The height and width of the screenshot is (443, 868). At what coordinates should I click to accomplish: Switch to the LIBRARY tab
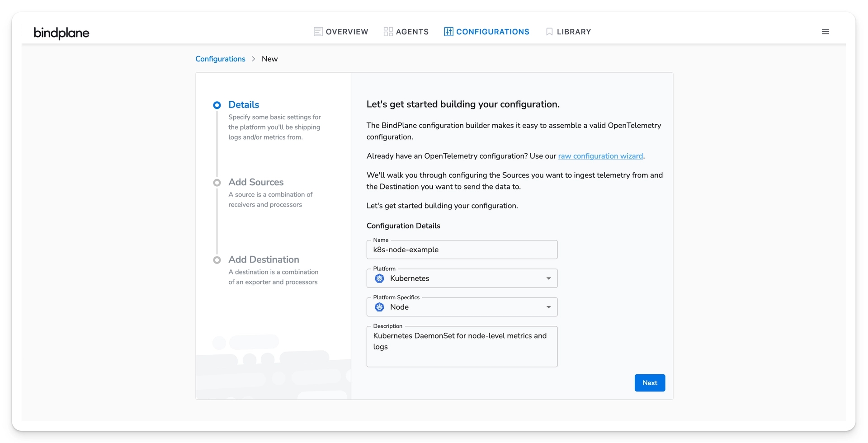tap(574, 31)
